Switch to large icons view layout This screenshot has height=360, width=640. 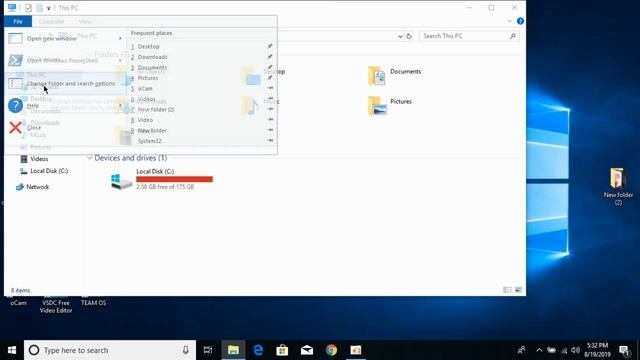[x=518, y=290]
